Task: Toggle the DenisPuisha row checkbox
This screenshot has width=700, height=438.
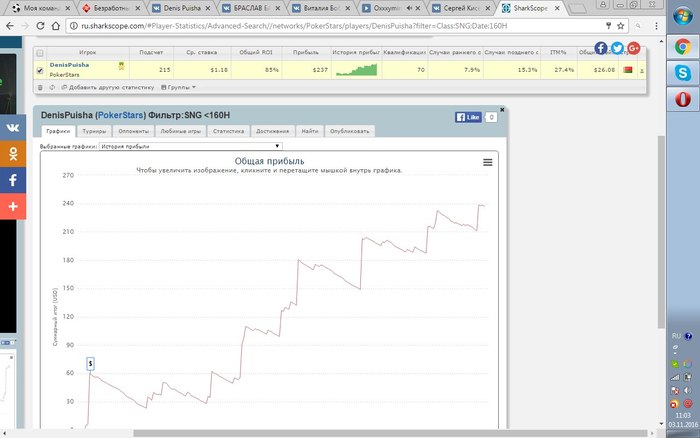Action: [x=40, y=70]
